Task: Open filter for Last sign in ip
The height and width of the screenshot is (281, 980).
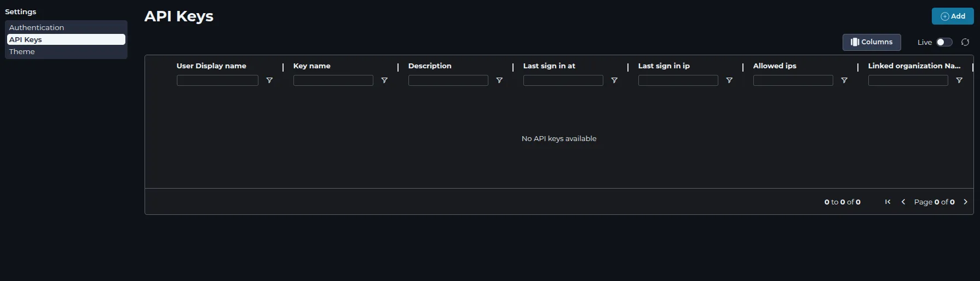Action: 729,80
